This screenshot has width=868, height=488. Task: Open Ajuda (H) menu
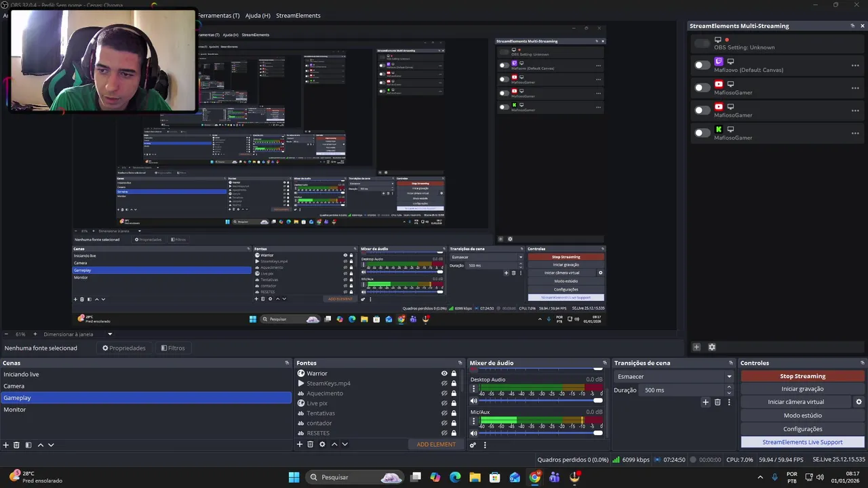pos(258,16)
